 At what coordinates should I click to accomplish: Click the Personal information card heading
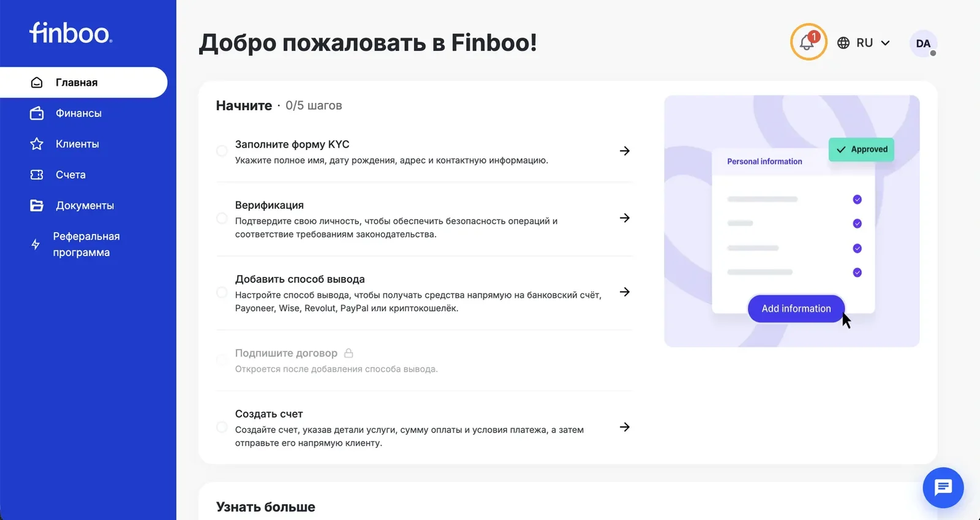[764, 162]
